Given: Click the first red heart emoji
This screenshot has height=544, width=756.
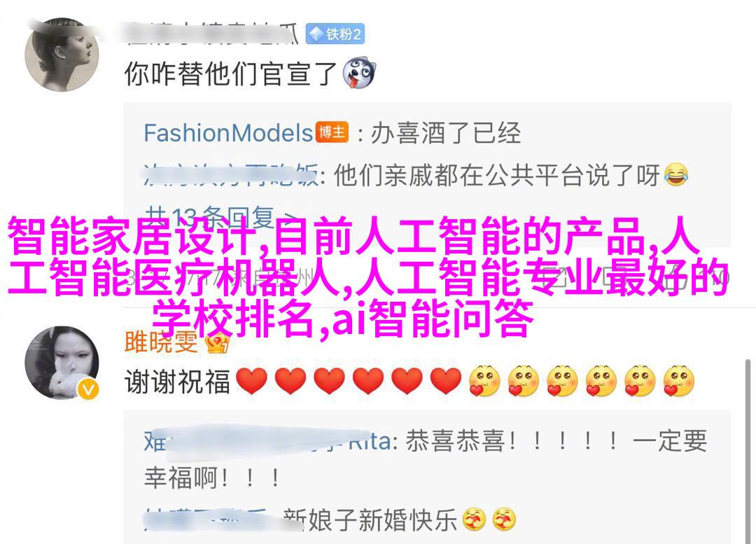Looking at the screenshot, I should [252, 381].
